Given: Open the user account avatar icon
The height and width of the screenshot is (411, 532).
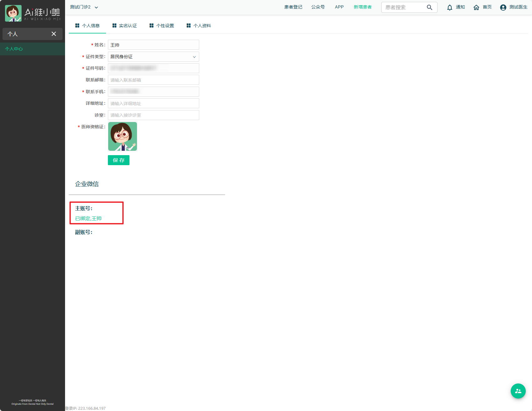Looking at the screenshot, I should tap(503, 8).
